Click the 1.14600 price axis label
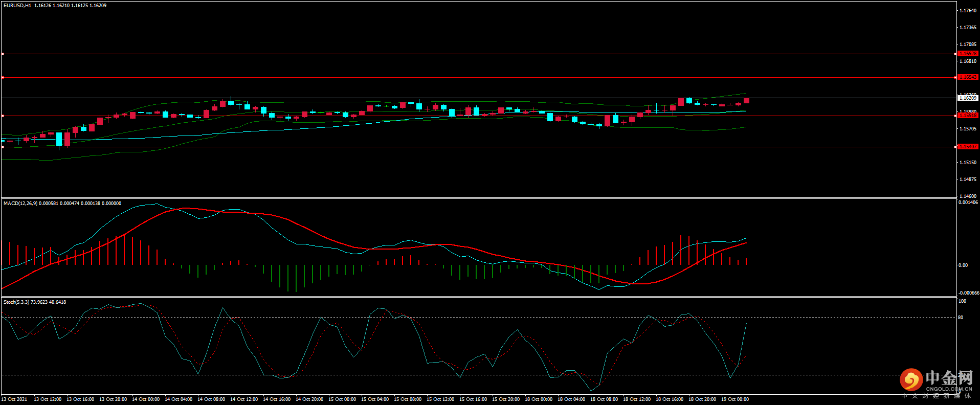Image resolution: width=980 pixels, height=405 pixels. pyautogui.click(x=968, y=196)
